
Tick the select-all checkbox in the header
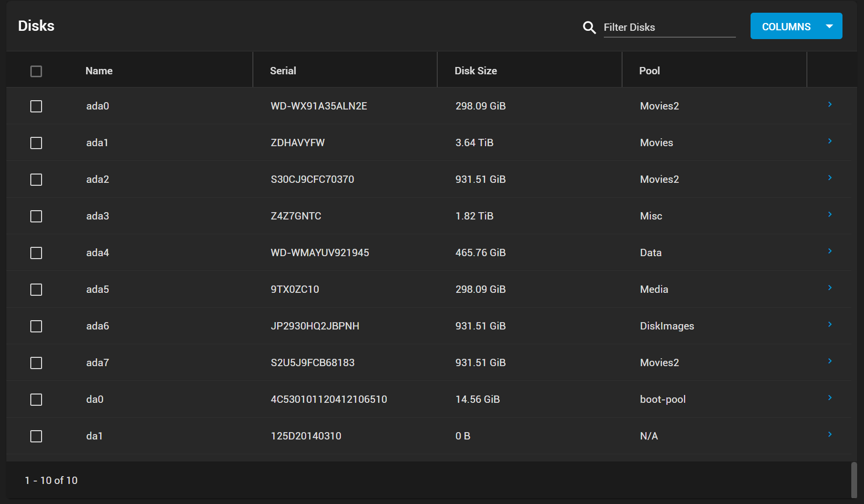pyautogui.click(x=36, y=71)
